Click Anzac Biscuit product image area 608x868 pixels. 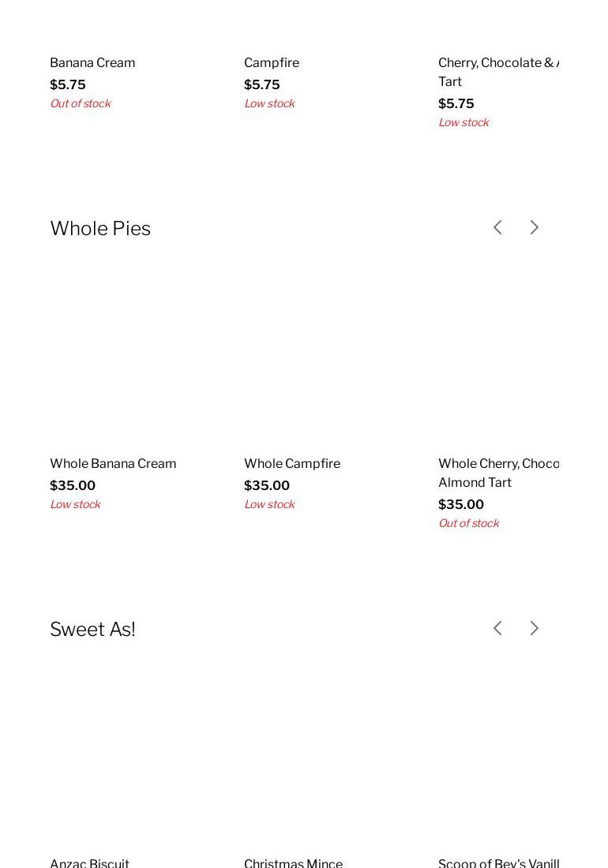tap(129, 756)
